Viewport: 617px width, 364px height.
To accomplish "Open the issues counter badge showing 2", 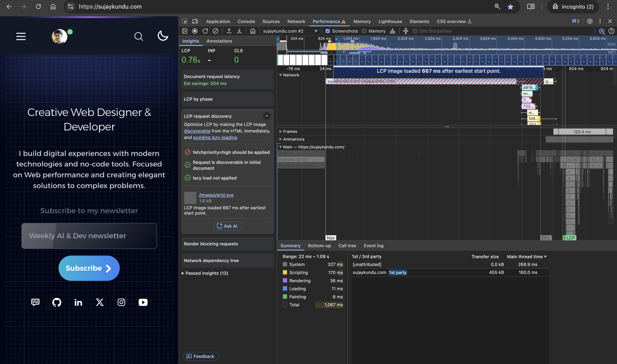I will [576, 21].
